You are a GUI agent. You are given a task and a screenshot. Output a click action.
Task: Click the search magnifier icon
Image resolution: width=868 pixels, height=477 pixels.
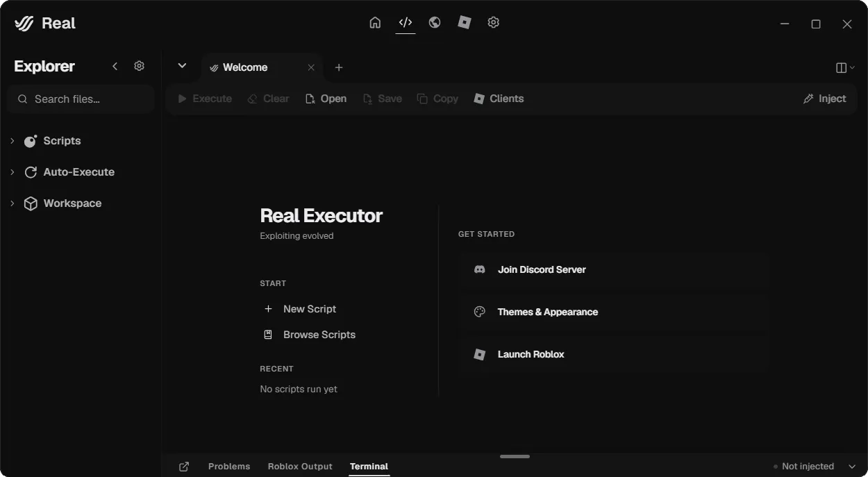tap(23, 99)
